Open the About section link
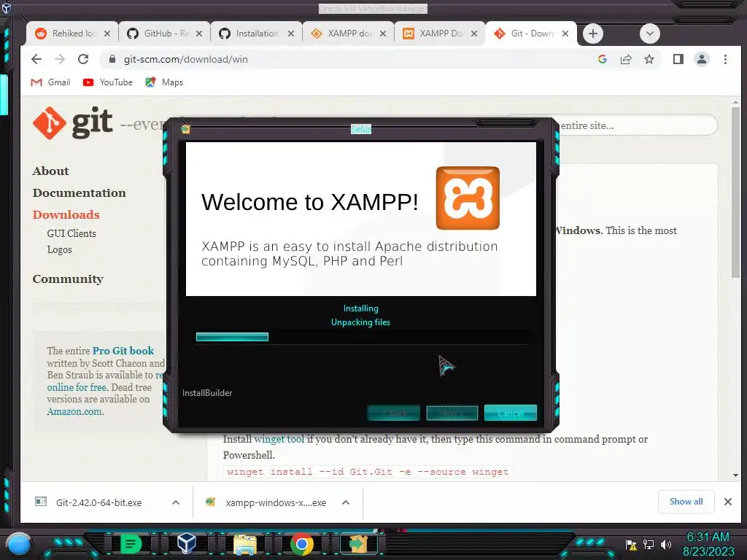 pyautogui.click(x=50, y=171)
